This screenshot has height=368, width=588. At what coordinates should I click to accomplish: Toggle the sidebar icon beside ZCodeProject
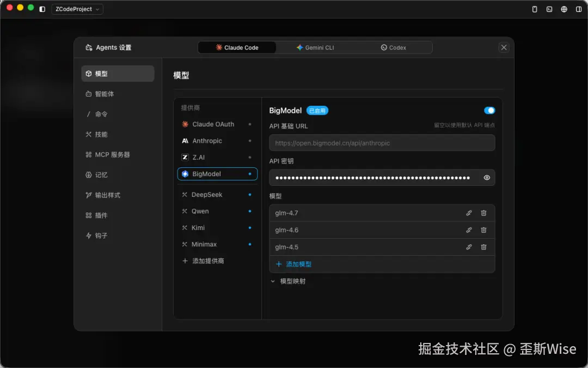point(42,9)
